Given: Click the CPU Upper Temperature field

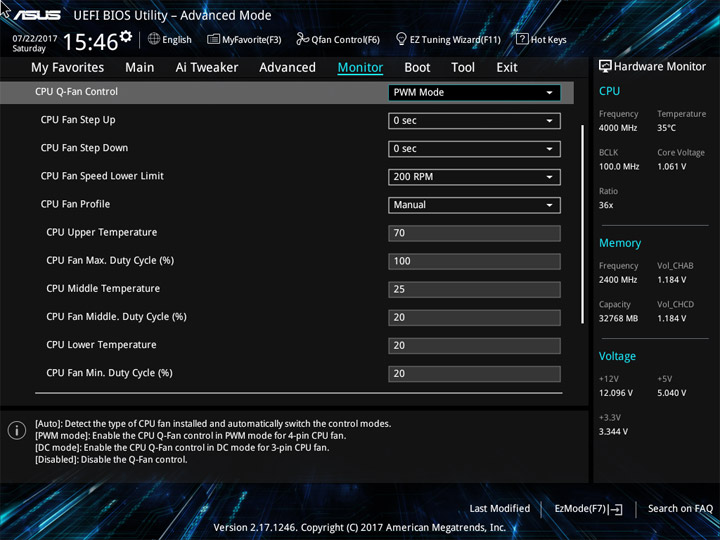Looking at the screenshot, I should point(474,233).
